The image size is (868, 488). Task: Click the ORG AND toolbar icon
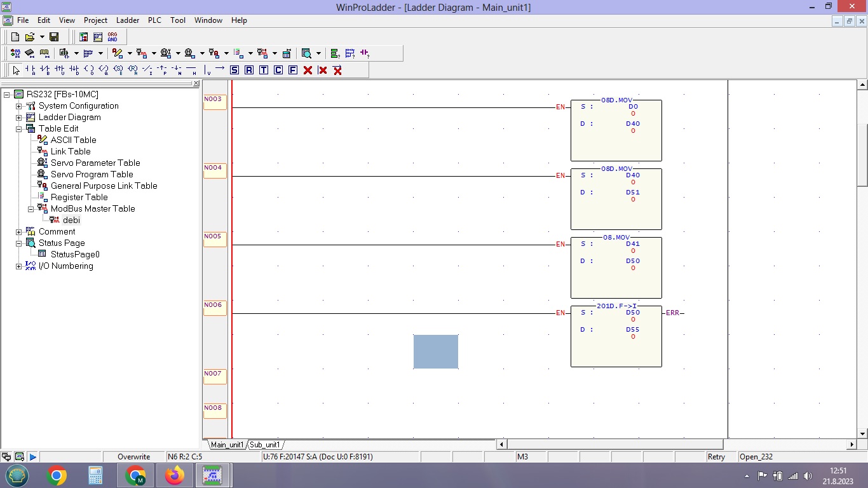click(x=112, y=37)
